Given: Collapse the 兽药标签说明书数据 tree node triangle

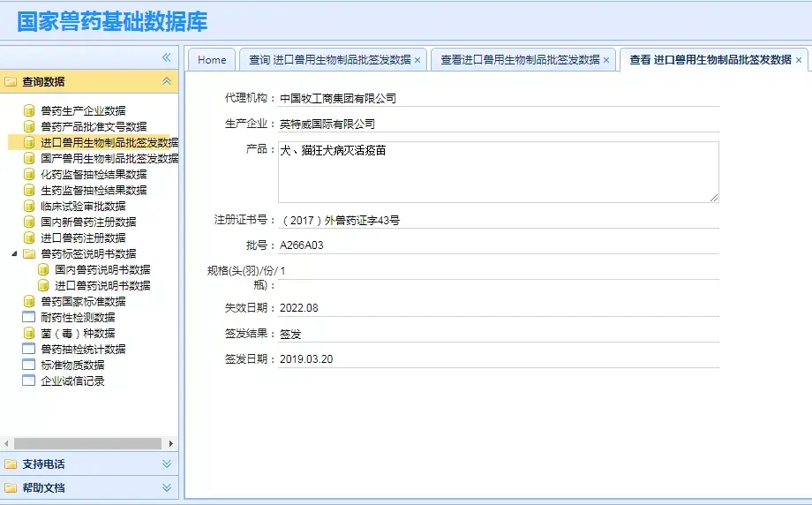Looking at the screenshot, I should pos(14,253).
